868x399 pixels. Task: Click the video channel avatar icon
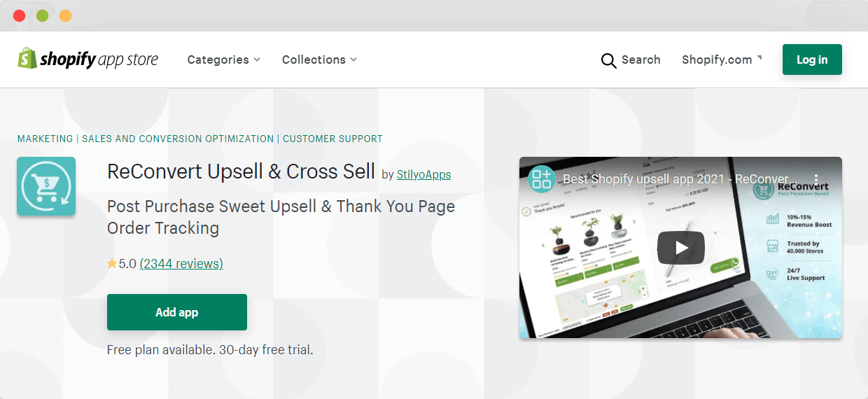[x=541, y=179]
